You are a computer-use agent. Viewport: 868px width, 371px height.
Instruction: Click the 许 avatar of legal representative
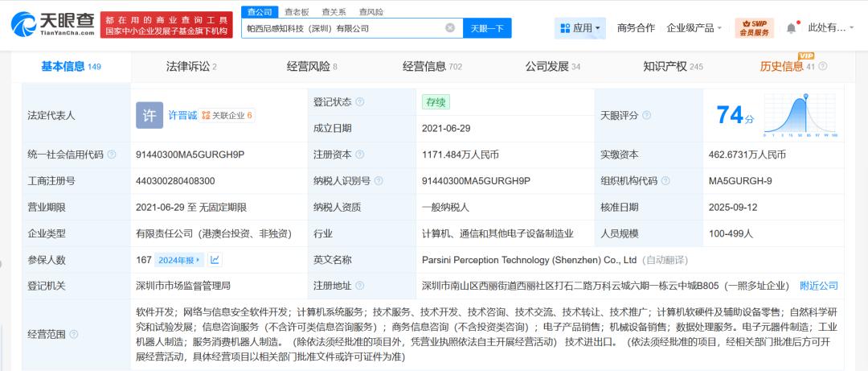click(x=149, y=115)
